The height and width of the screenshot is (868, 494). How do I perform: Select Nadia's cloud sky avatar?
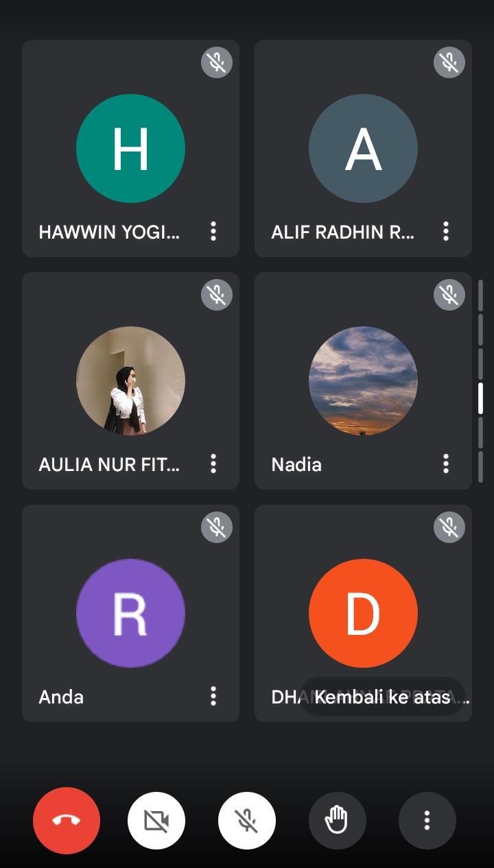363,381
